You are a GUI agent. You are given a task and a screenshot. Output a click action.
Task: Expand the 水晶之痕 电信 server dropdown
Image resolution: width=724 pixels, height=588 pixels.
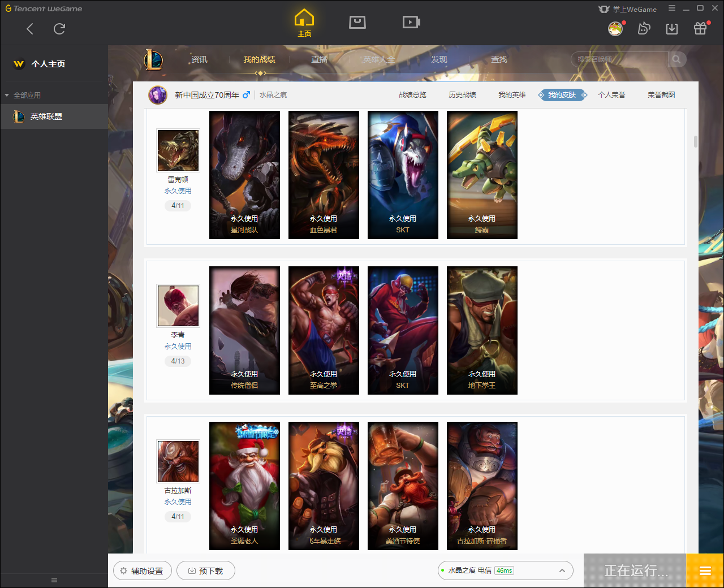(x=505, y=570)
